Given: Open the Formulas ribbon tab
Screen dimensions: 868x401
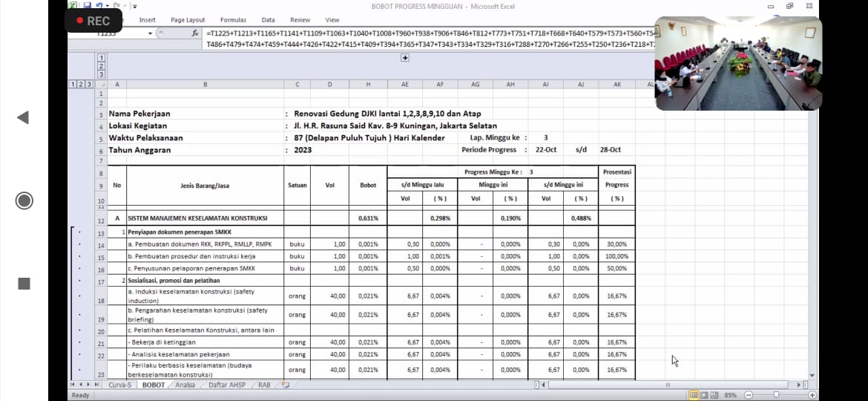Looking at the screenshot, I should pyautogui.click(x=233, y=20).
